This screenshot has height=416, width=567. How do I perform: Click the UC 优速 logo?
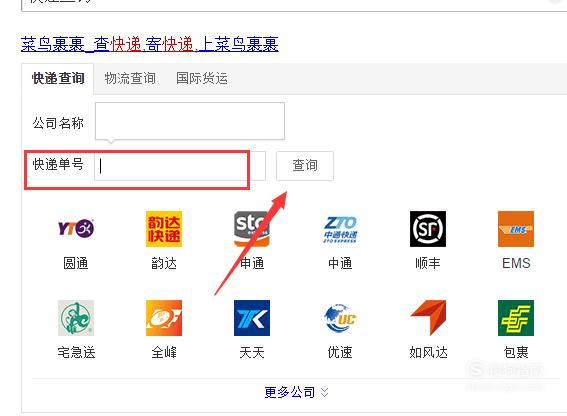[340, 318]
